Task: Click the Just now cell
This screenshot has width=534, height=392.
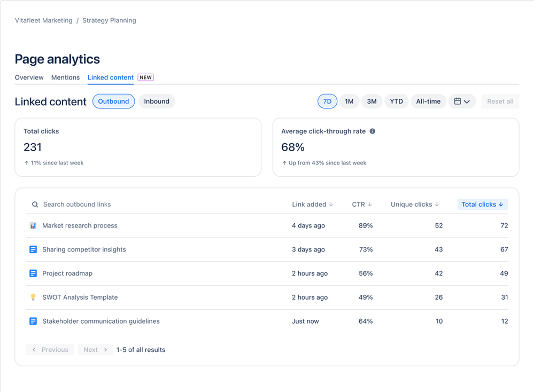Action: click(305, 321)
